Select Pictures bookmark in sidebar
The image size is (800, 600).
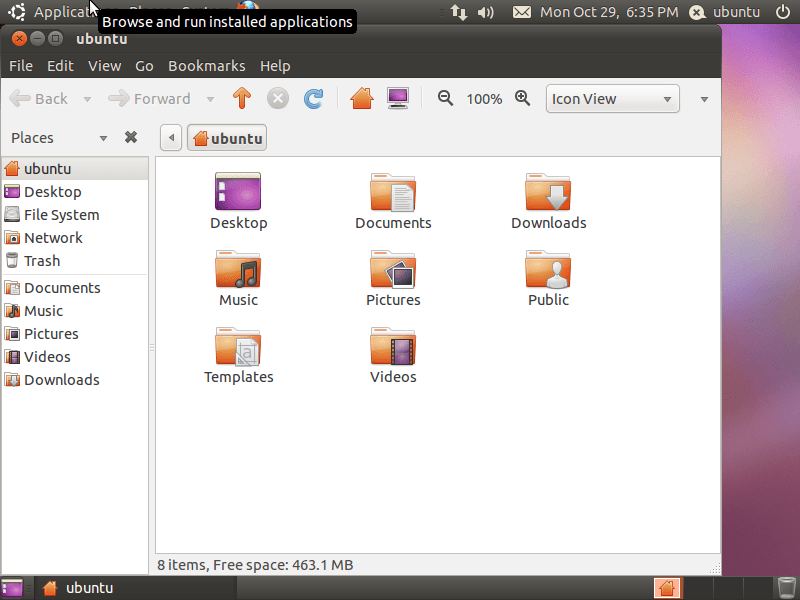click(x=75, y=334)
